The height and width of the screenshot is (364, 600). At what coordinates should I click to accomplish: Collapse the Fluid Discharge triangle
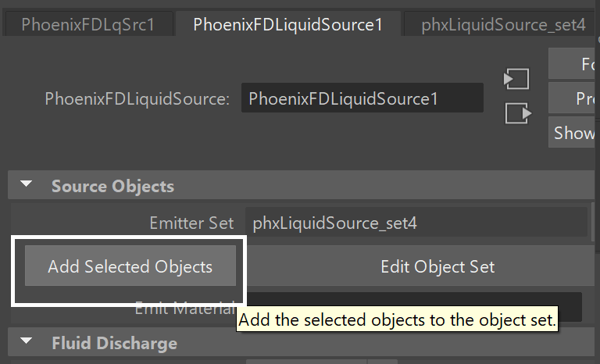click(26, 341)
